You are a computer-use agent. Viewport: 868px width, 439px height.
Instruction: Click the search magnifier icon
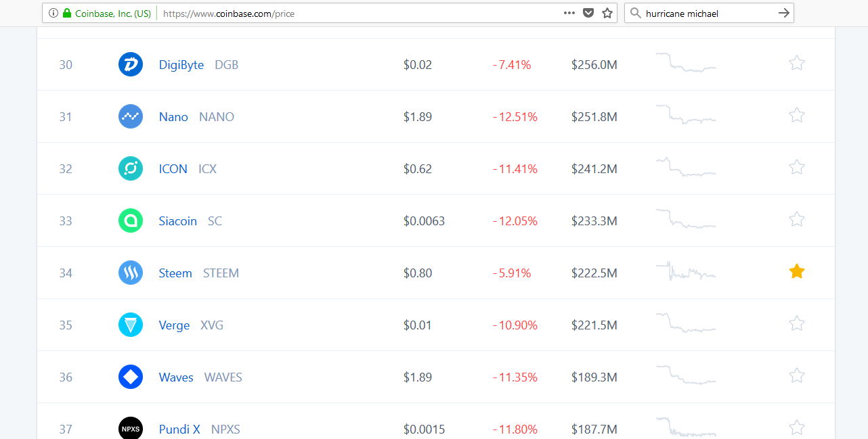coord(635,13)
